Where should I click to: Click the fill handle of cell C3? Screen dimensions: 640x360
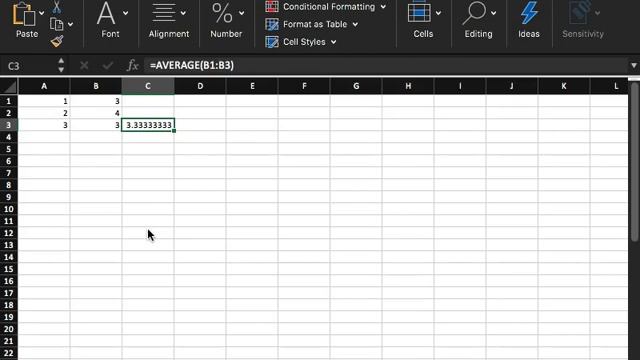click(x=174, y=131)
